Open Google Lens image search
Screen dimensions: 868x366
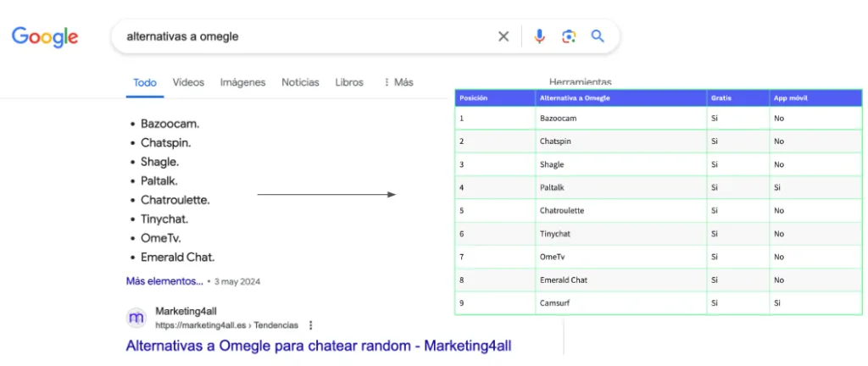point(569,36)
